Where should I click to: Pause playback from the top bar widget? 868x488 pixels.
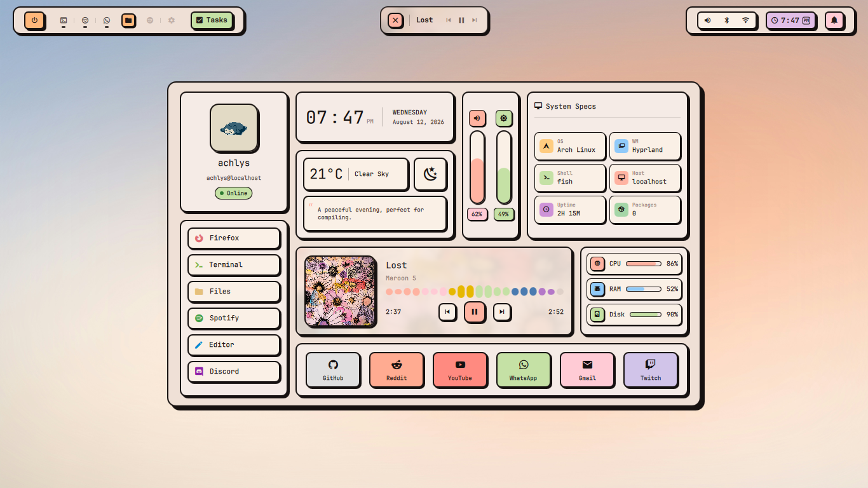[461, 20]
